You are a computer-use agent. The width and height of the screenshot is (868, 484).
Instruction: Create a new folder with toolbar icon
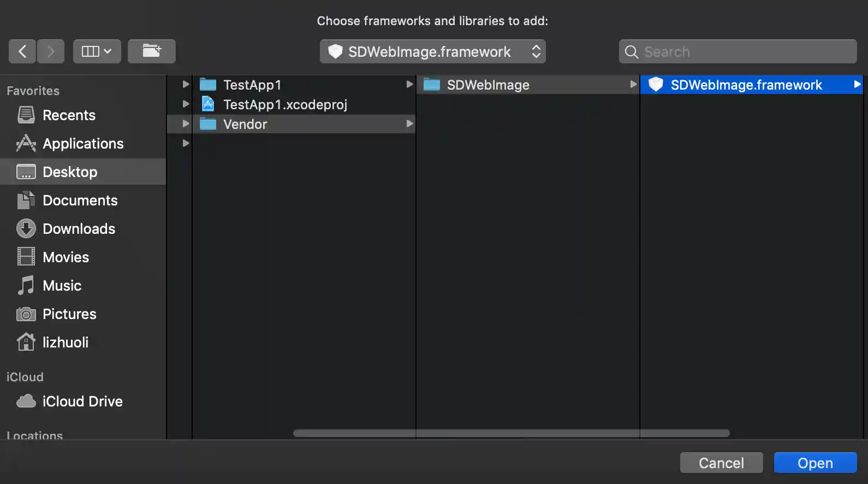[152, 51]
